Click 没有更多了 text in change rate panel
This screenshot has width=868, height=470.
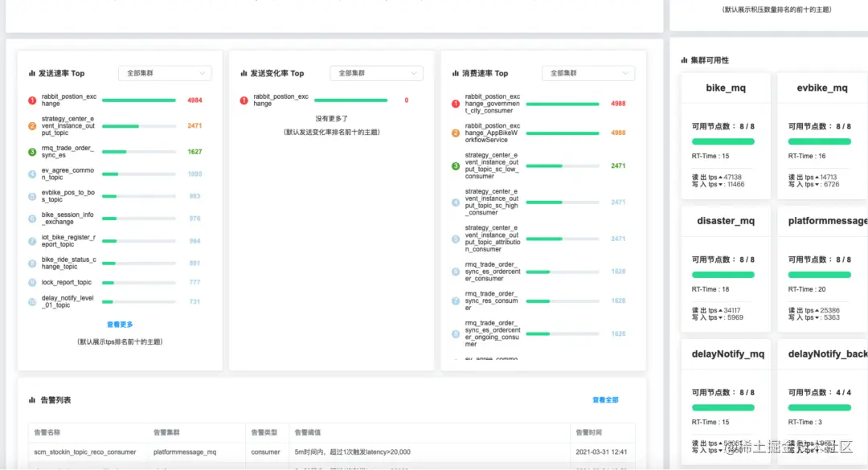pyautogui.click(x=332, y=118)
